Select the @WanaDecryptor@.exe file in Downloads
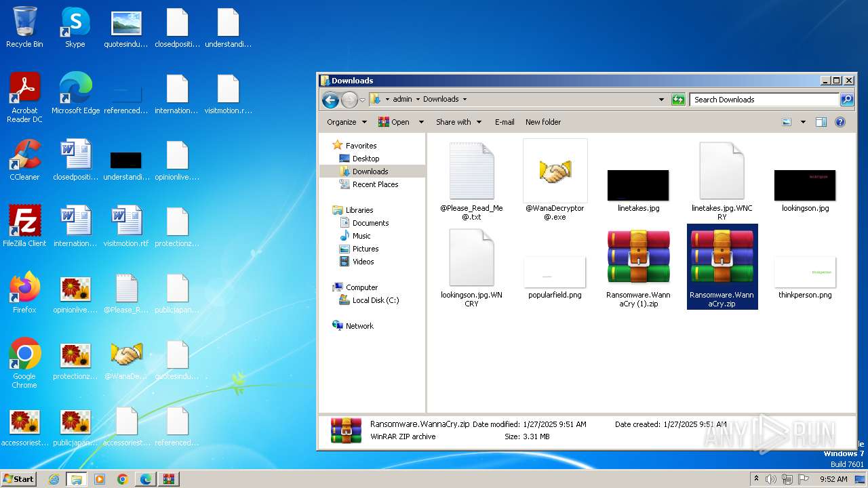Viewport: 868px width, 488px height. point(555,180)
